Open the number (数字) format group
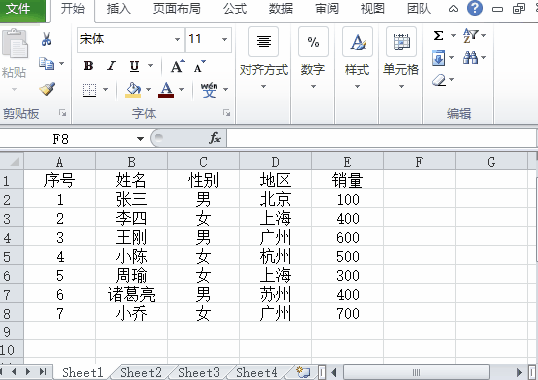This screenshot has height=380, width=538. [x=313, y=58]
